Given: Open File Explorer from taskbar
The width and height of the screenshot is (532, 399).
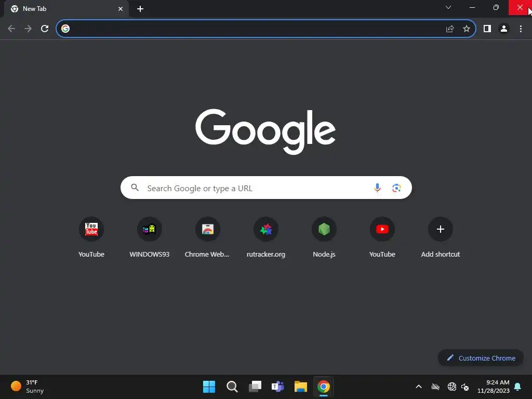Looking at the screenshot, I should [301, 387].
